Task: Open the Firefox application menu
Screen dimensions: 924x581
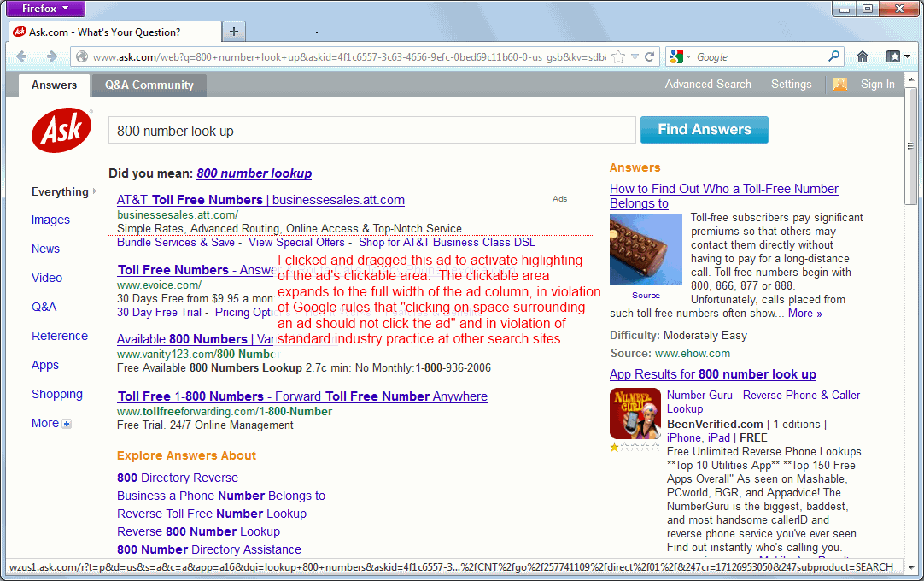Action: coord(44,9)
